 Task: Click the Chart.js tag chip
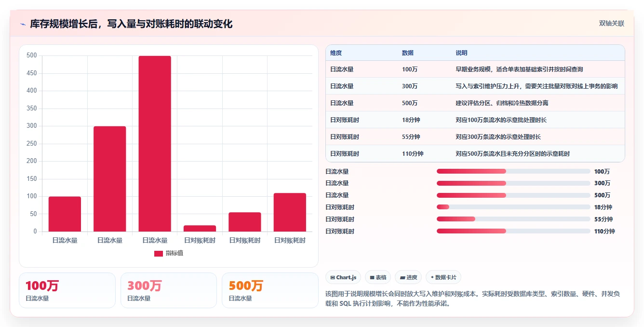(x=343, y=277)
